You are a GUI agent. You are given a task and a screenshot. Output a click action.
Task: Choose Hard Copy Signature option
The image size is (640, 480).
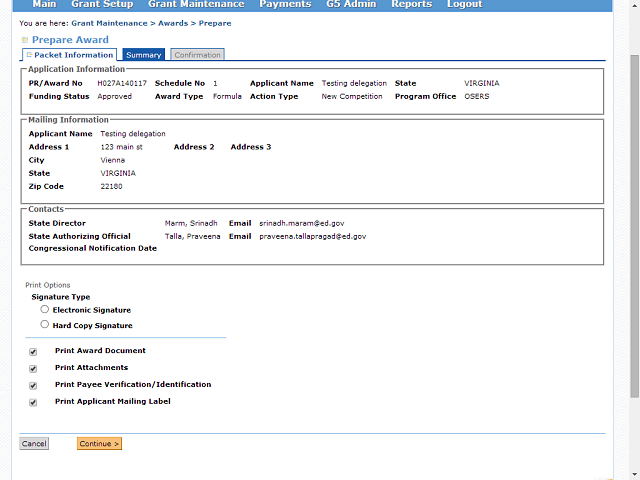[44, 325]
